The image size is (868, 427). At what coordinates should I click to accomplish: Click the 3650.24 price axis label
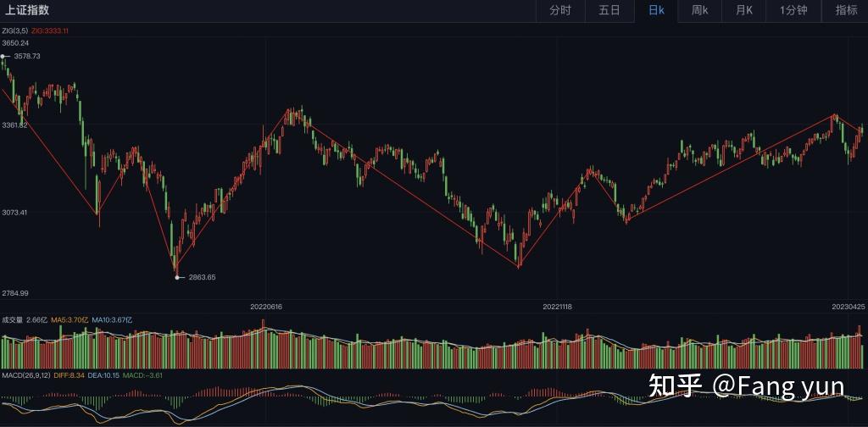tap(15, 43)
